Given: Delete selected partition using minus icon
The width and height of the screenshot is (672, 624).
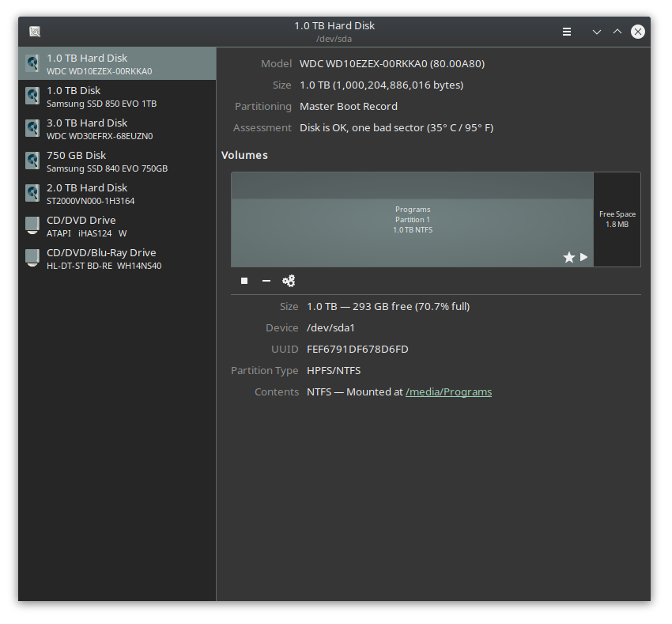Looking at the screenshot, I should [266, 281].
